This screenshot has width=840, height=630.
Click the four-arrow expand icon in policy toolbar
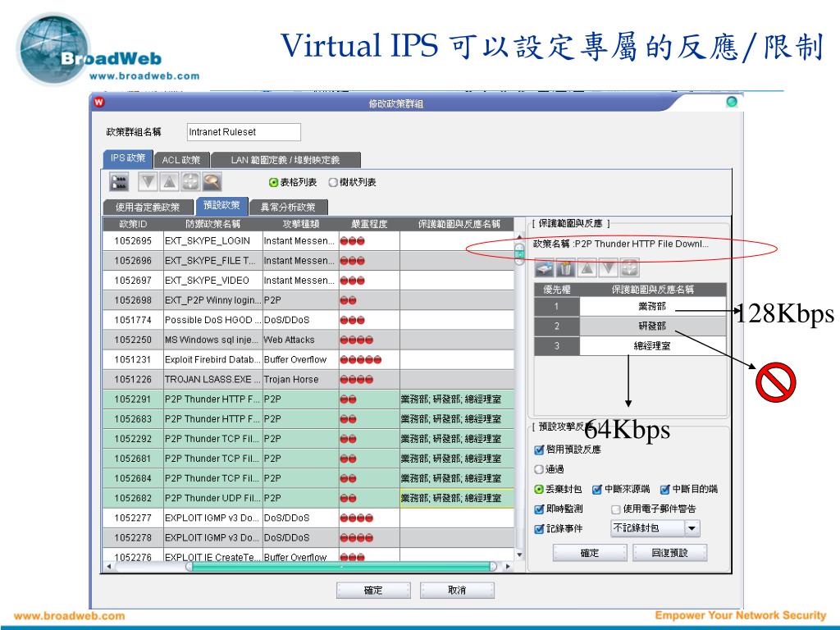point(190,182)
